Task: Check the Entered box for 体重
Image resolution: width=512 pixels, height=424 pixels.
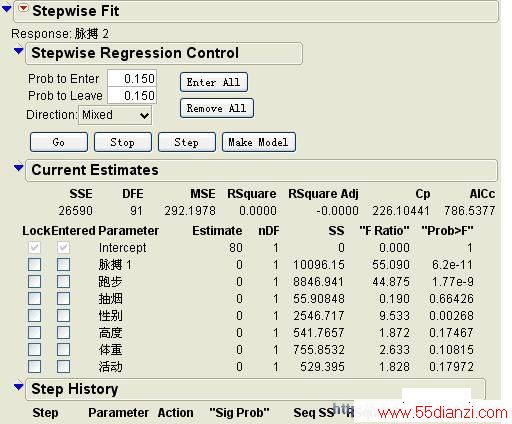Action: pos(63,349)
